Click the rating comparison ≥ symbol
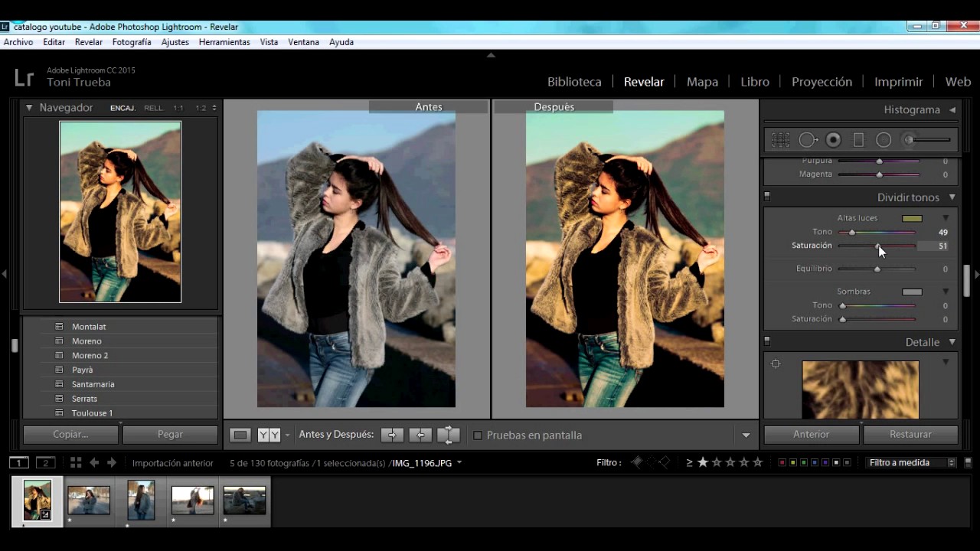Image resolution: width=980 pixels, height=551 pixels. (x=689, y=462)
